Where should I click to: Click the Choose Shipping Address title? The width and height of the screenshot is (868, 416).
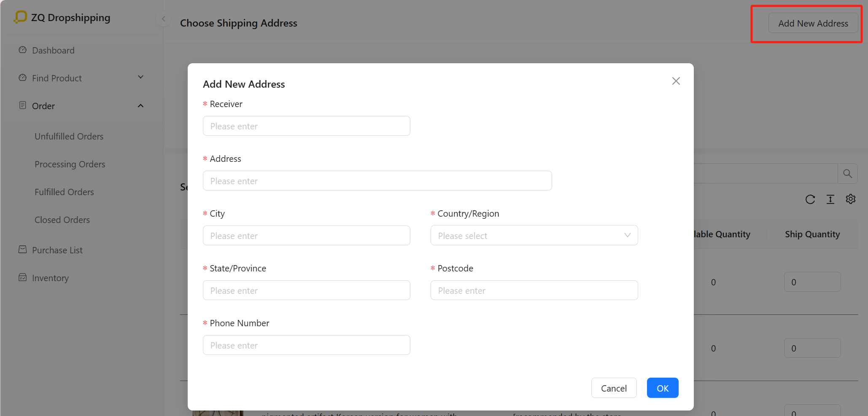click(x=239, y=23)
